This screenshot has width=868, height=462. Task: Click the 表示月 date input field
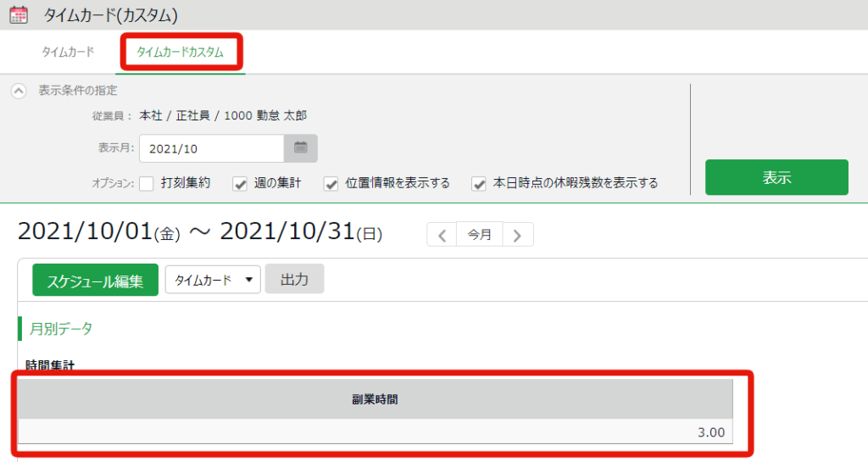pos(211,148)
